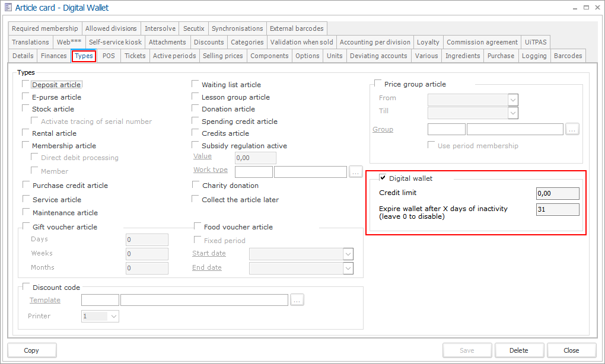
Task: Go to the External barcodes tab
Action: 297,28
